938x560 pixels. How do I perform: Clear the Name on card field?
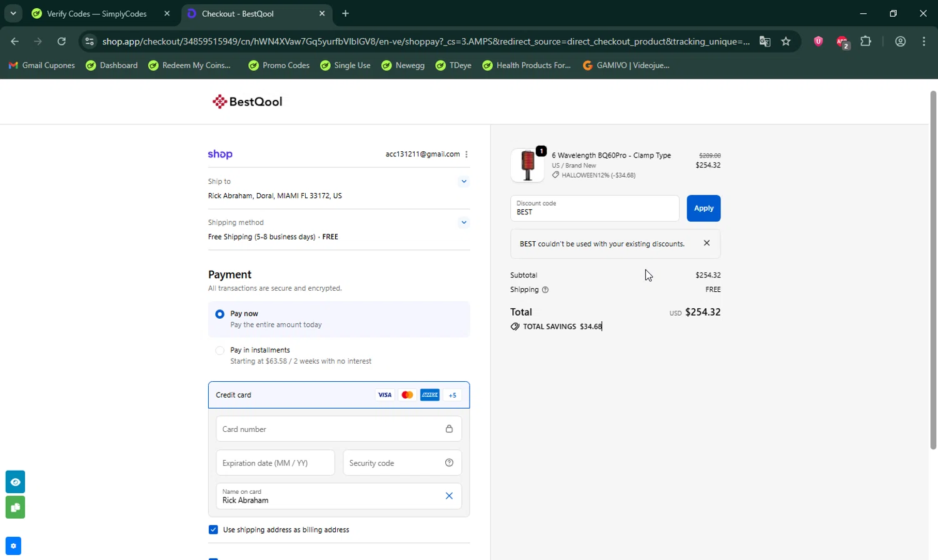[449, 496]
